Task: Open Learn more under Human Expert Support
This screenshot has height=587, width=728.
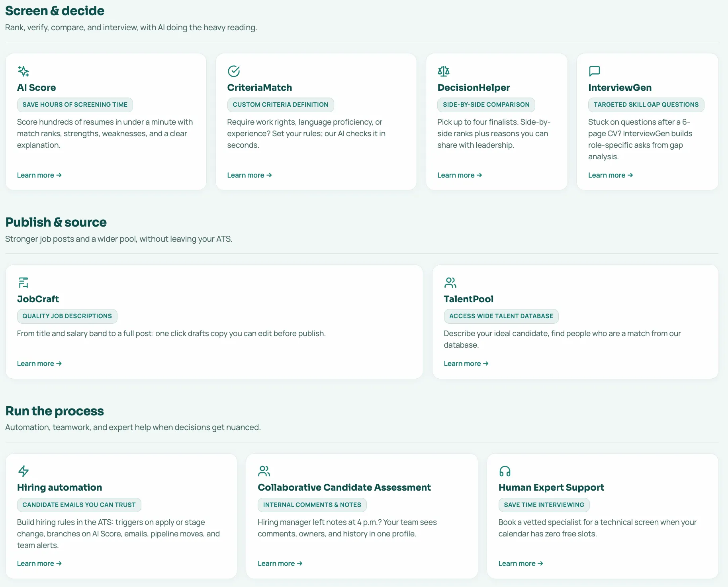Action: [x=521, y=564]
